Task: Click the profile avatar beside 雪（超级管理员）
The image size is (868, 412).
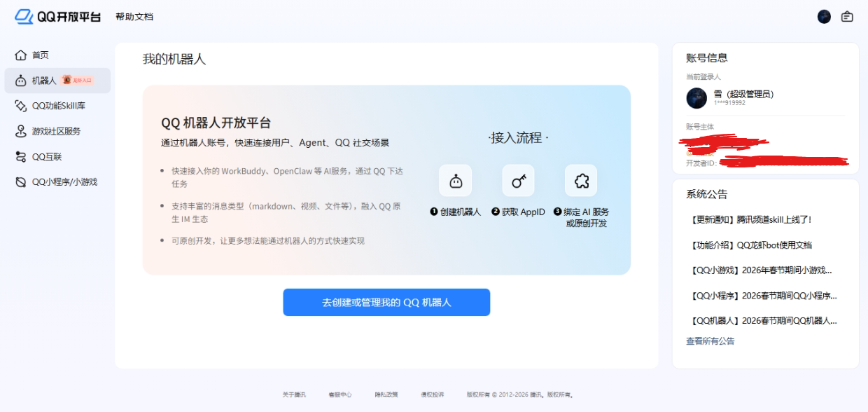Action: 696,98
